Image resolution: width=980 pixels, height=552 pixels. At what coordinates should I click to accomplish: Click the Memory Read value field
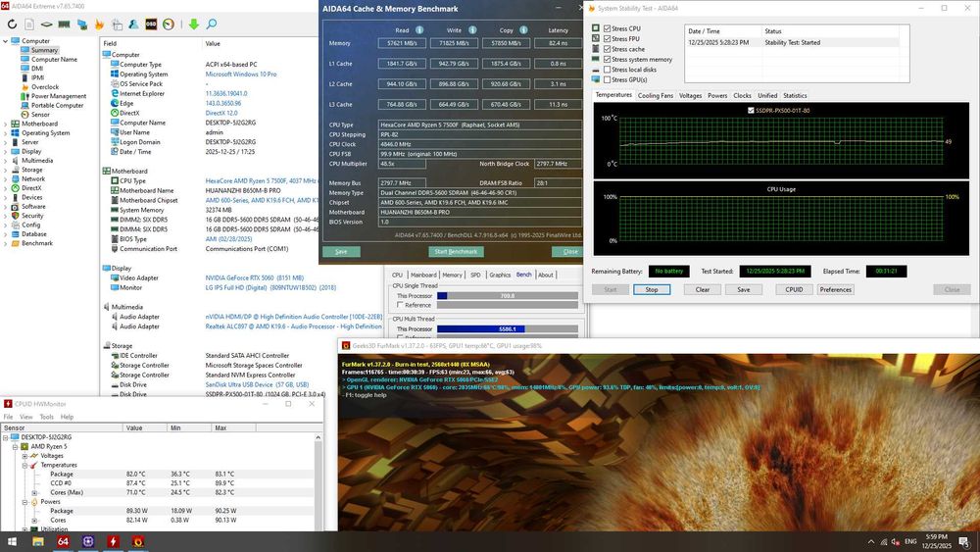(402, 43)
